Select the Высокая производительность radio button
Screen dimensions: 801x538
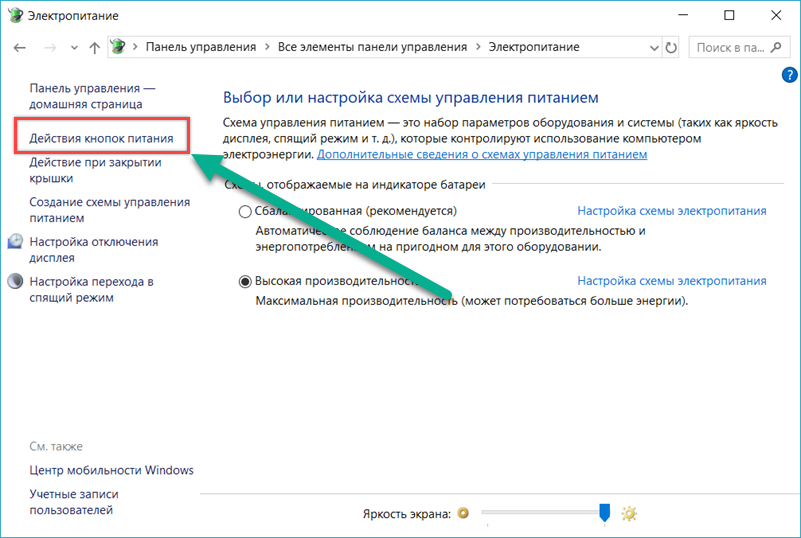(245, 282)
